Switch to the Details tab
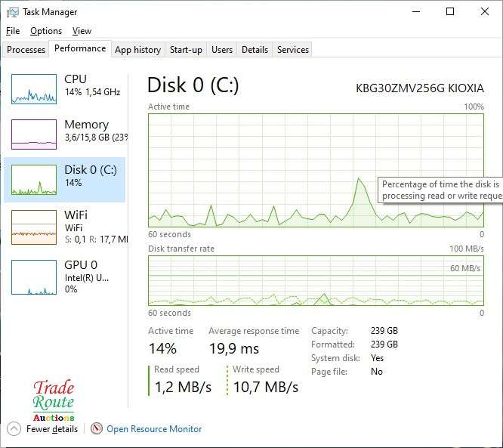Viewport: 503px width, 448px height. (x=255, y=50)
